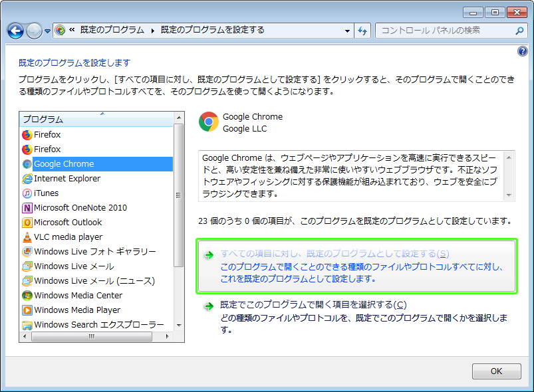The width and height of the screenshot is (534, 392).
Task: Open the breadcrumb overflow chevron «
Action: [72, 30]
